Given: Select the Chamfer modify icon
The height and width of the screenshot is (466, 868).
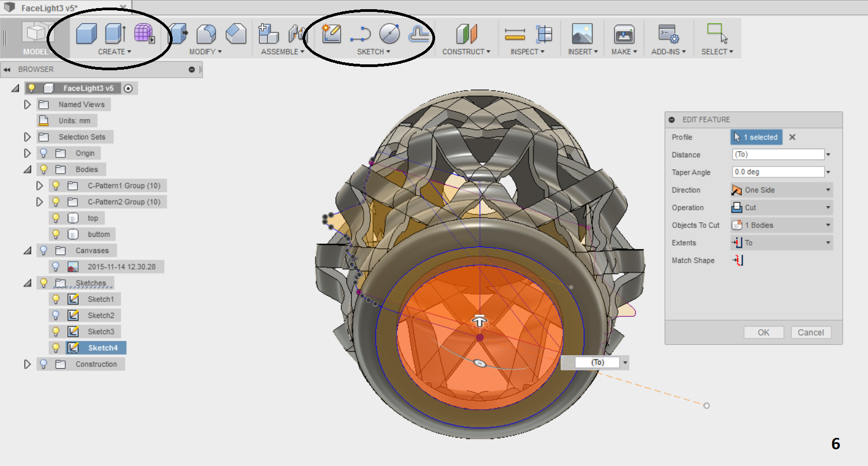Looking at the screenshot, I should pos(235,34).
